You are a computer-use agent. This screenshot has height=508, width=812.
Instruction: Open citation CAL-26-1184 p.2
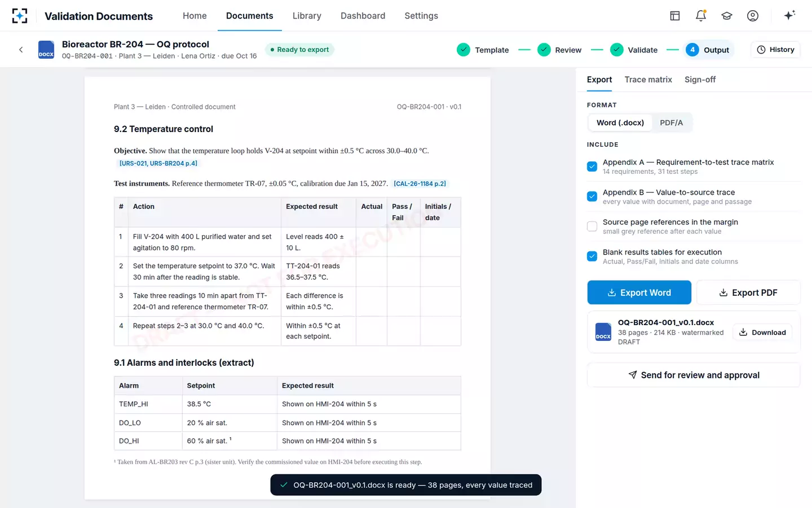click(x=420, y=183)
